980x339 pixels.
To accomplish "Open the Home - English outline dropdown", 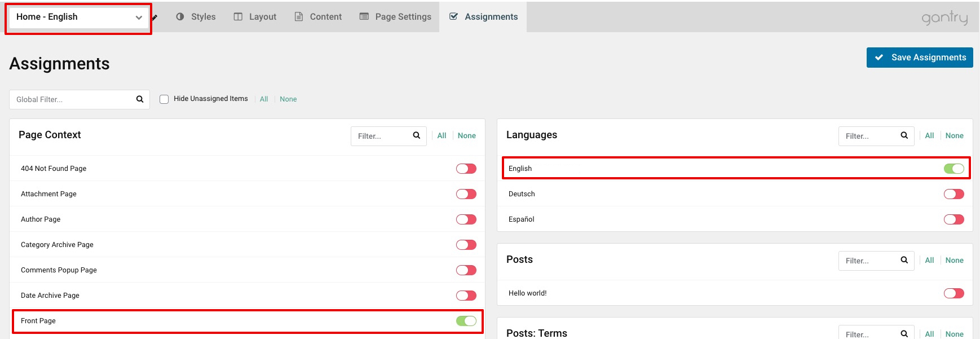I will (x=78, y=17).
